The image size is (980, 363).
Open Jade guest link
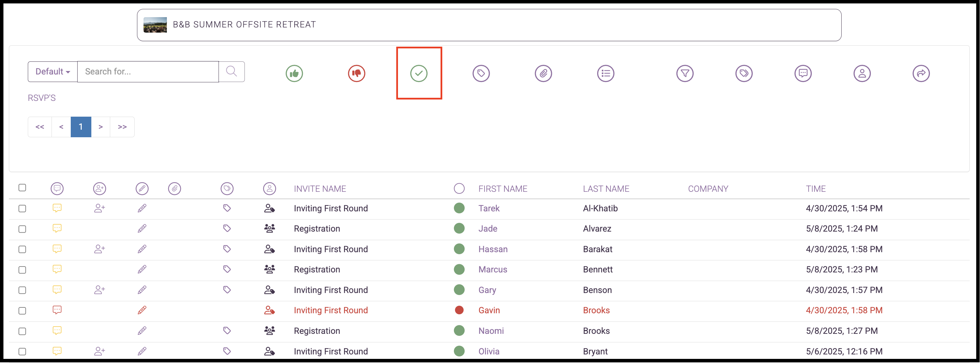tap(488, 229)
